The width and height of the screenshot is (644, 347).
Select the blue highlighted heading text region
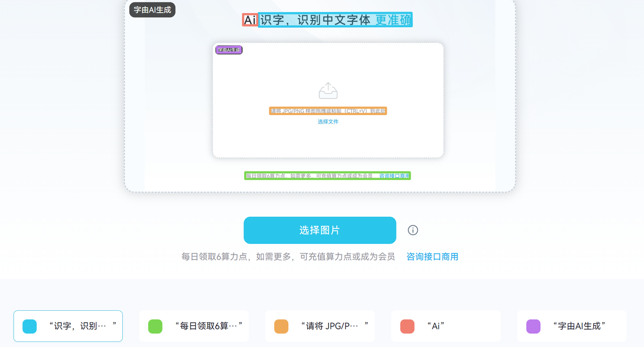coord(335,20)
